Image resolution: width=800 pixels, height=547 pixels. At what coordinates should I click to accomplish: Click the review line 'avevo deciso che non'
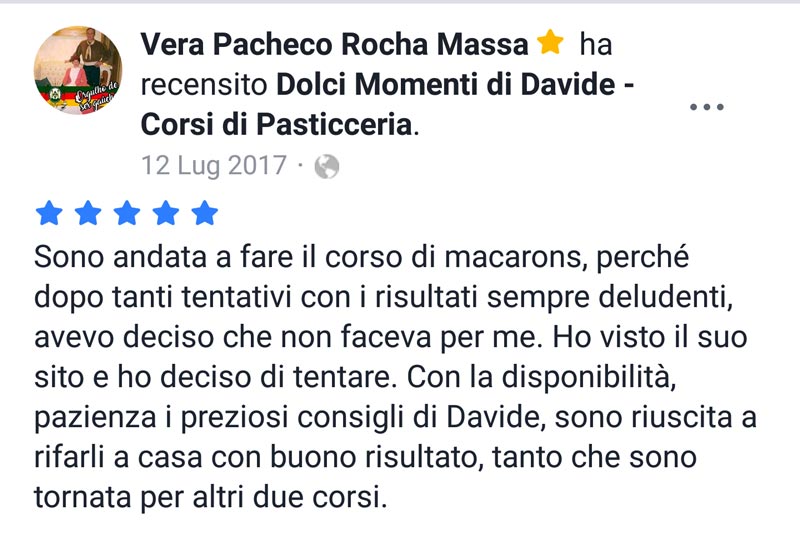click(x=391, y=337)
